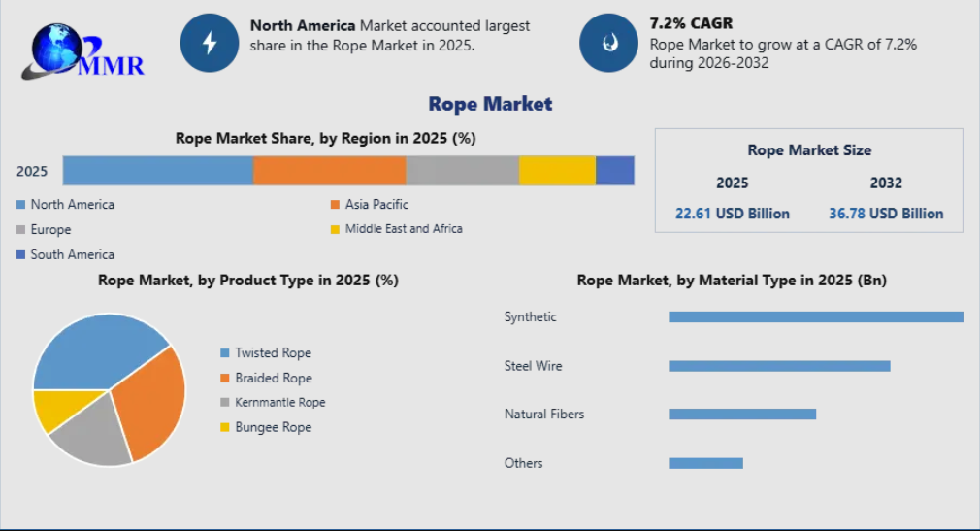Click the Kernmantle Rope legend item

coord(279,402)
